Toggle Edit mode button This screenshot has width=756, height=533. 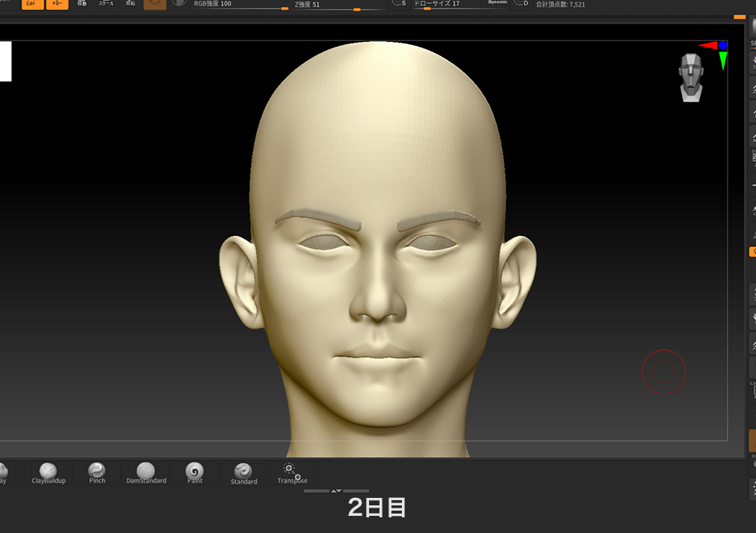click(x=33, y=4)
